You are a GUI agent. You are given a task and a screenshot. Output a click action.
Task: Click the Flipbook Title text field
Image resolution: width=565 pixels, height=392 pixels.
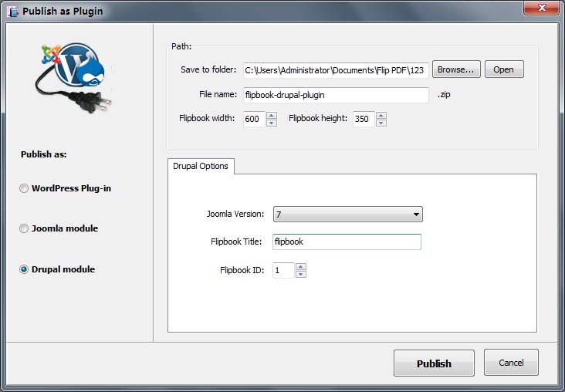click(x=347, y=242)
